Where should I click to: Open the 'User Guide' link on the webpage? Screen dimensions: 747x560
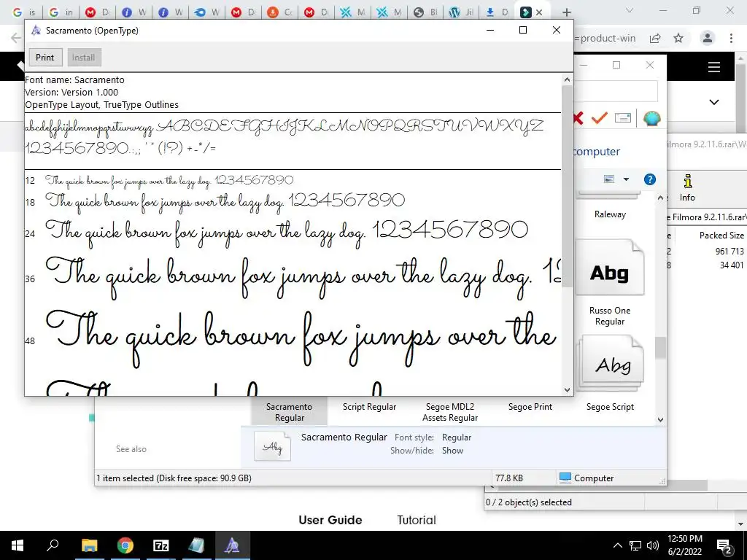tap(330, 520)
